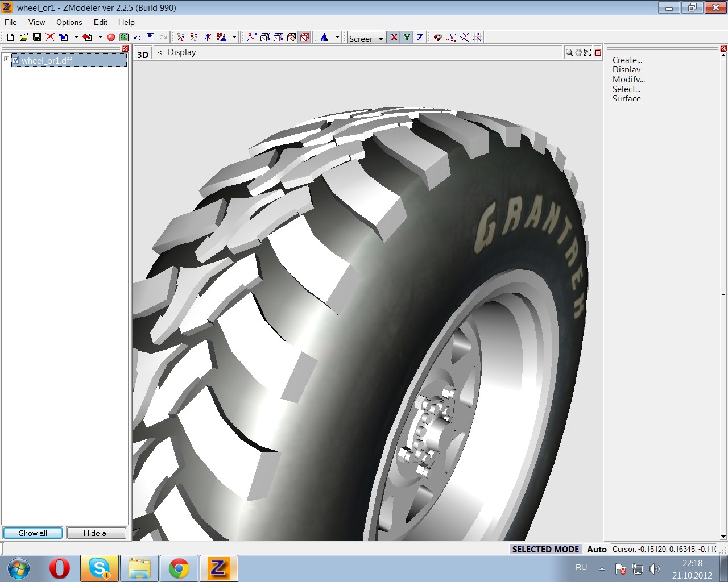Open dropdown arrow next to Export icon
Viewport: 728px width, 582px height.
[100, 38]
